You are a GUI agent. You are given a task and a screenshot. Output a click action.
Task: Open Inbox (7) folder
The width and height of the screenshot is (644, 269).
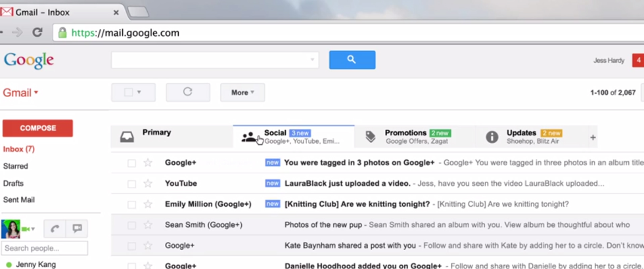[19, 150]
